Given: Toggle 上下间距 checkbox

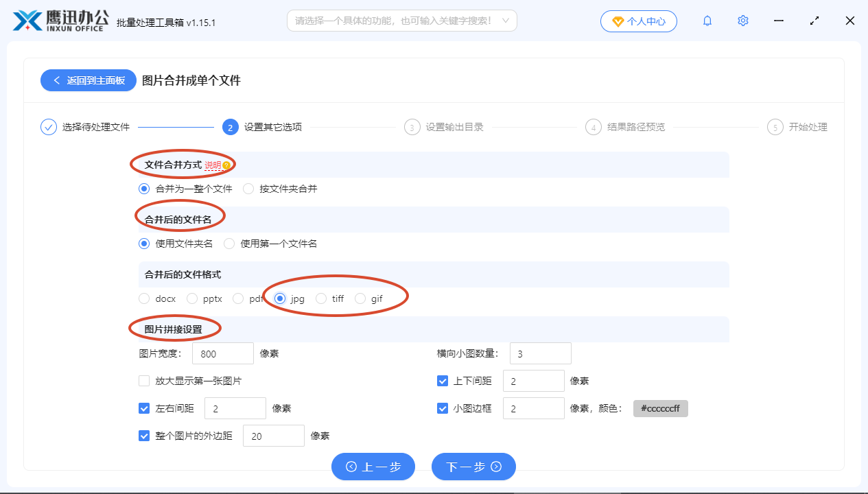Looking at the screenshot, I should [443, 381].
